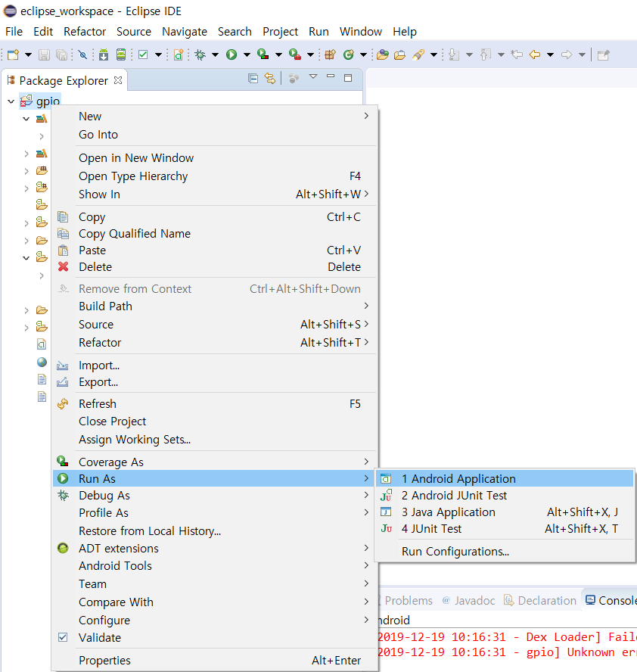Viewport: 637px width, 672px height.
Task: Click the New wizard toolbar icon
Action: click(x=14, y=54)
